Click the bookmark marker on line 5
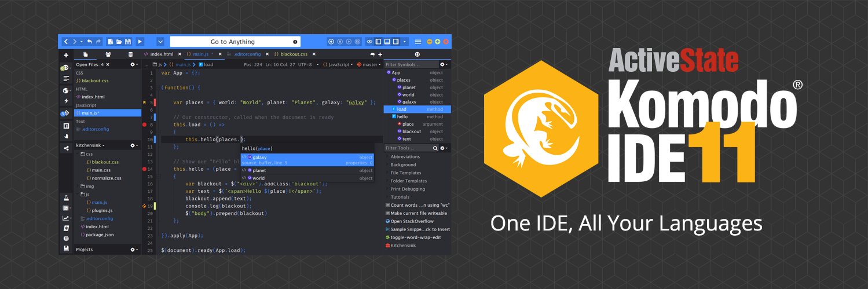868x289 pixels. coord(144,103)
